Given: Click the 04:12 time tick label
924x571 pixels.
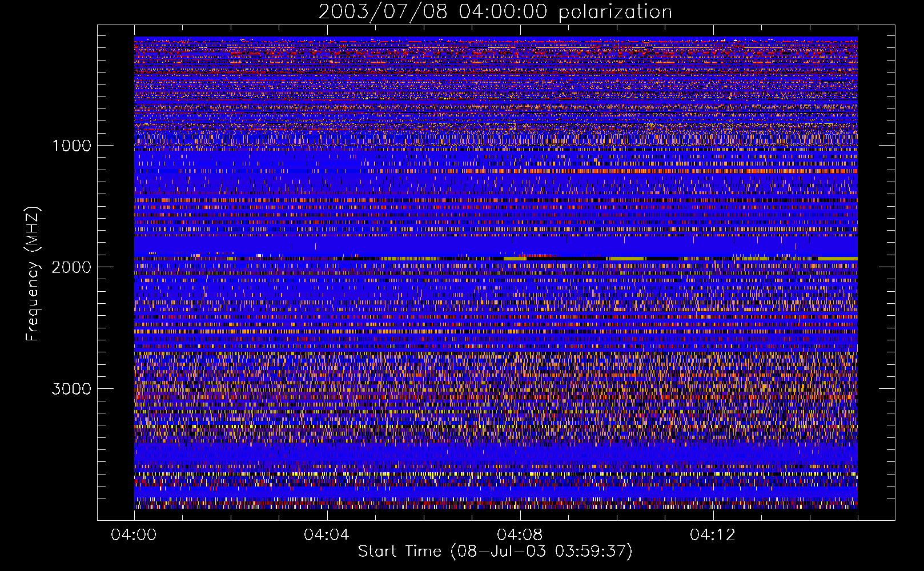Looking at the screenshot, I should click(x=713, y=534).
